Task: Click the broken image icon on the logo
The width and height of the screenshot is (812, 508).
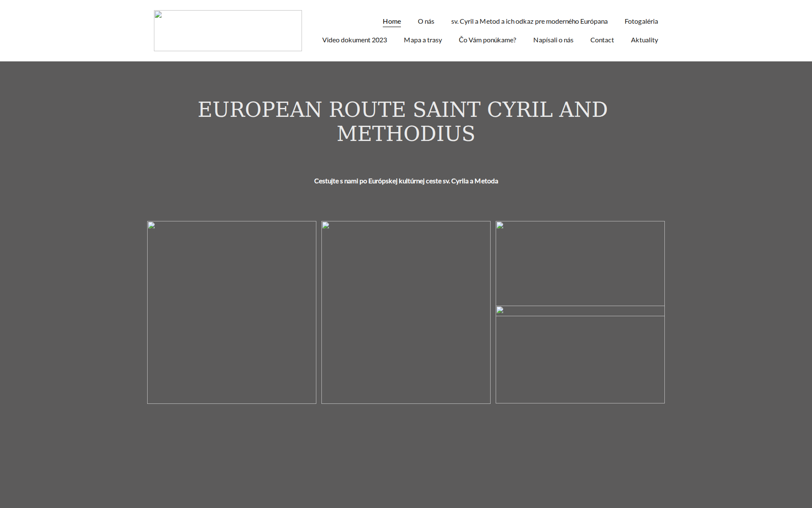Action: (158, 15)
